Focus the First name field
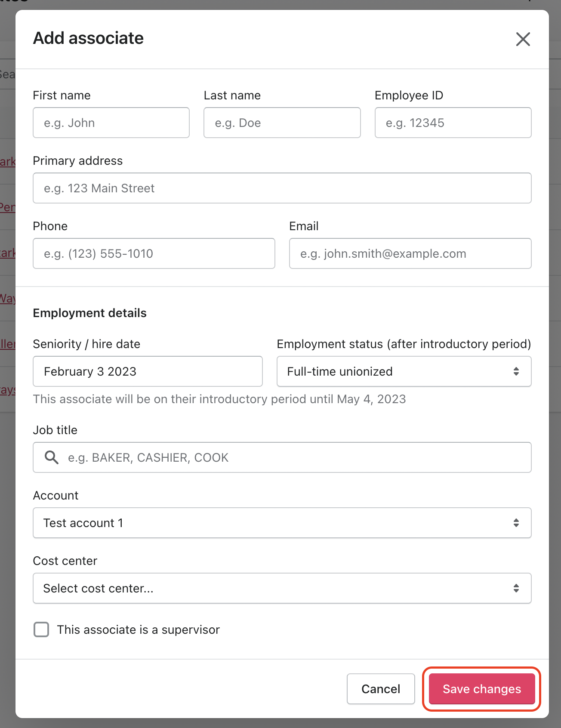Image resolution: width=561 pixels, height=728 pixels. pyautogui.click(x=111, y=123)
